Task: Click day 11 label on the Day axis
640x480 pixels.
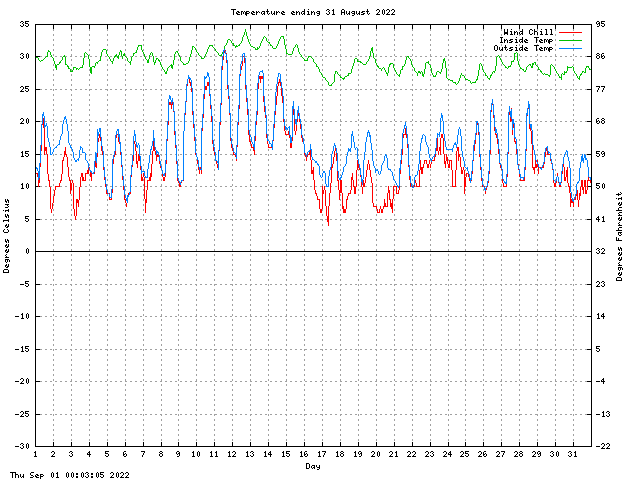Action: click(x=214, y=454)
